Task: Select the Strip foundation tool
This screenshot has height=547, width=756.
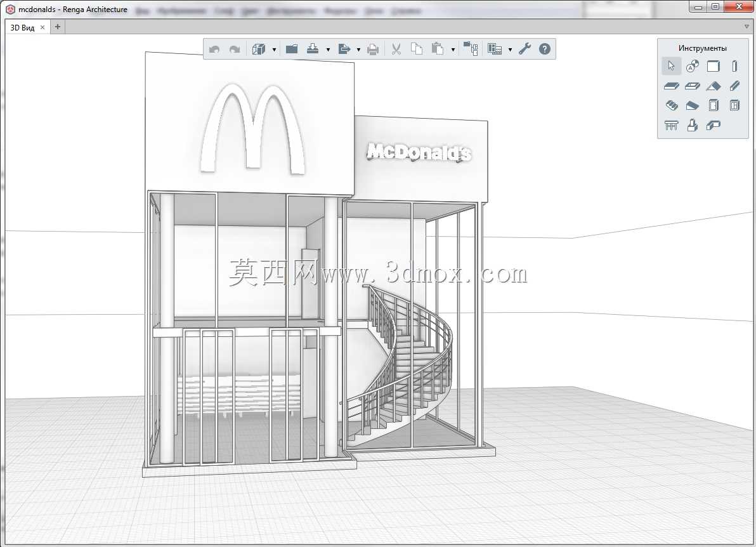Action: point(713,126)
